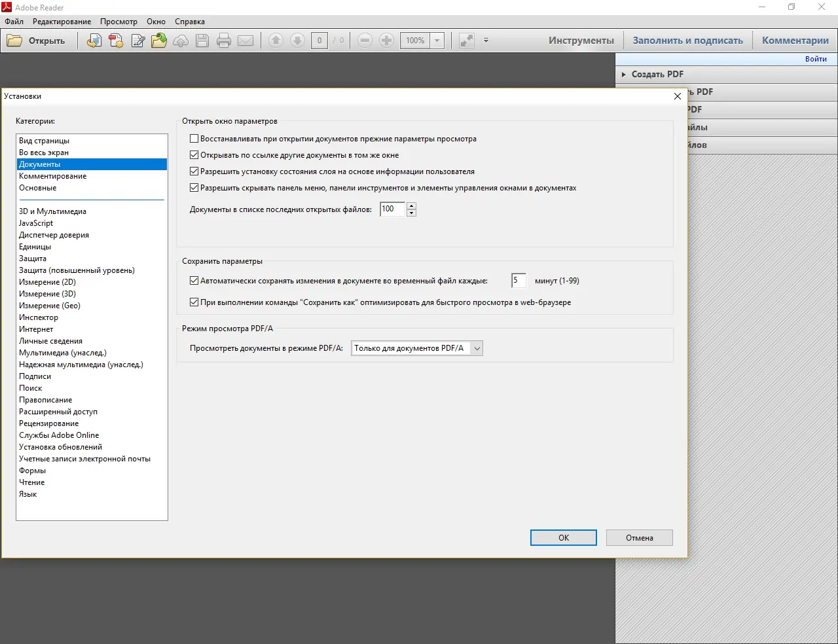Select the Единицы category
Image resolution: width=838 pixels, height=644 pixels.
pyautogui.click(x=92, y=247)
